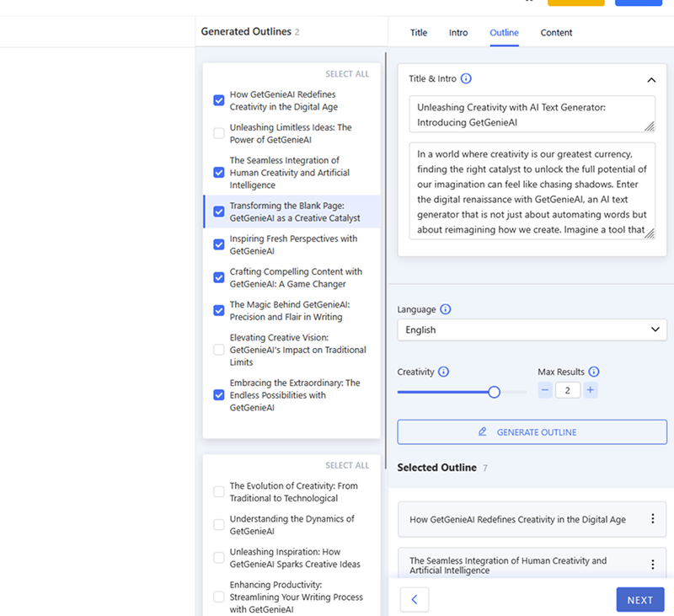The height and width of the screenshot is (616, 674).
Task: Click 'Generated Outlines' heading text
Action: pyautogui.click(x=246, y=32)
